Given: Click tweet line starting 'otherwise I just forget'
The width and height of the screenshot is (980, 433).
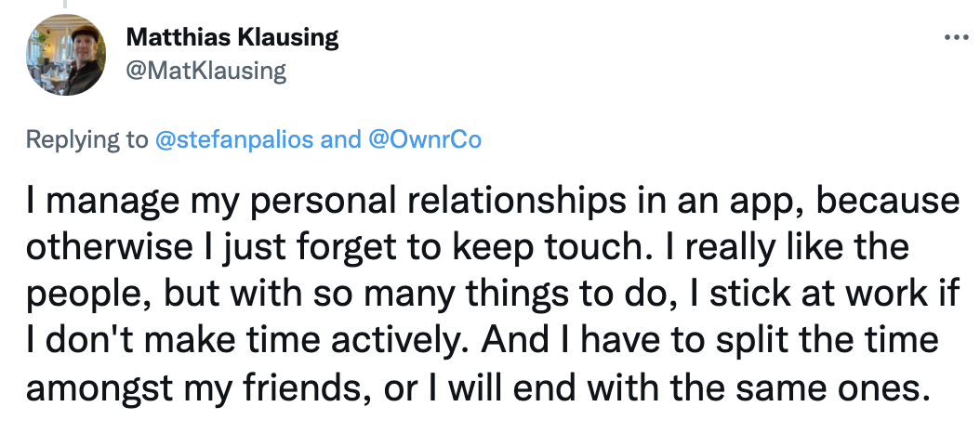Looking at the screenshot, I should (x=467, y=247).
